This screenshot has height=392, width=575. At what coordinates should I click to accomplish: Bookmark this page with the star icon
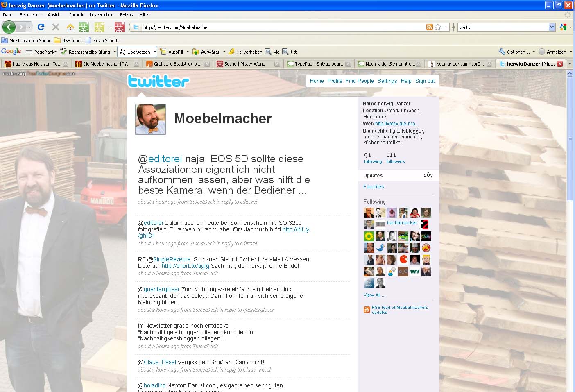438,27
